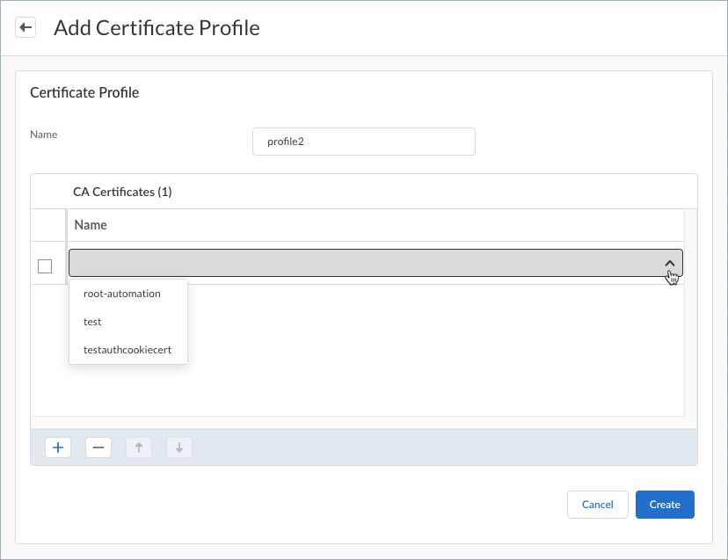Add a new CA certificate row with plus
The height and width of the screenshot is (560, 728).
click(58, 447)
